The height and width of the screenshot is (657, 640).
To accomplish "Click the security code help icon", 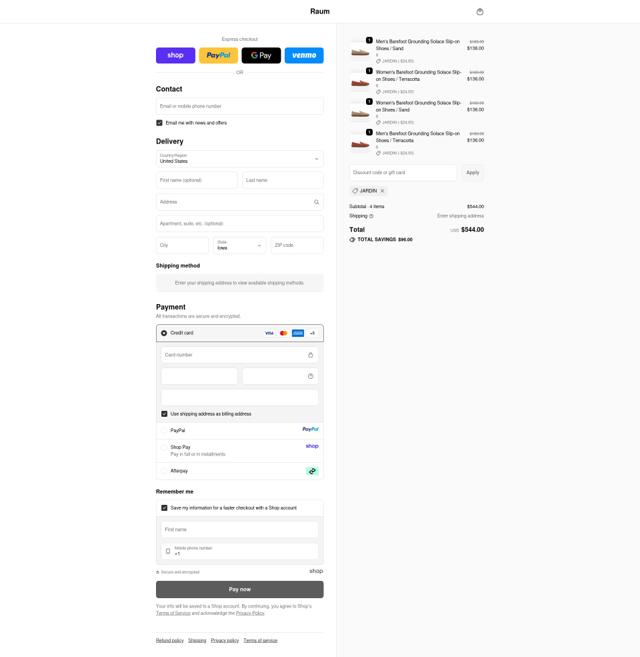I will (311, 376).
